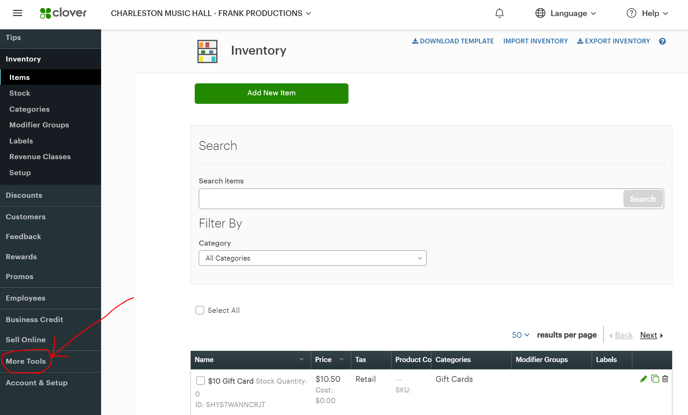
Task: Edit $10 Gift Card with pencil icon
Action: click(x=644, y=379)
